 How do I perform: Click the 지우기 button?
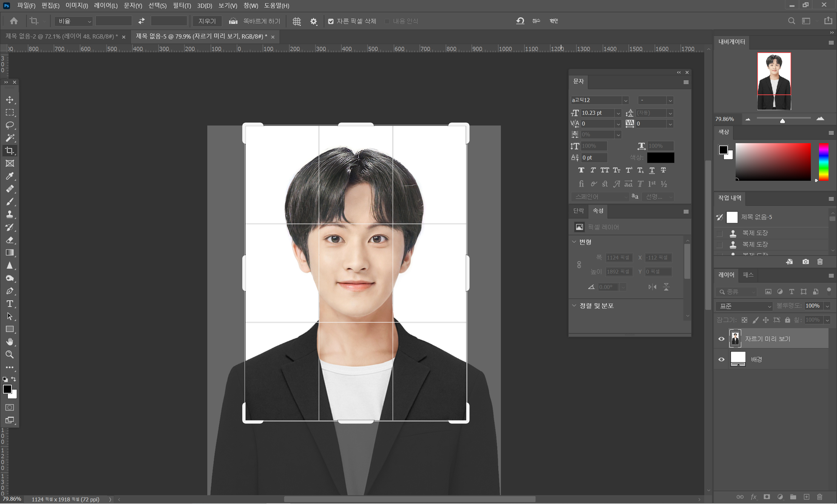pyautogui.click(x=207, y=21)
